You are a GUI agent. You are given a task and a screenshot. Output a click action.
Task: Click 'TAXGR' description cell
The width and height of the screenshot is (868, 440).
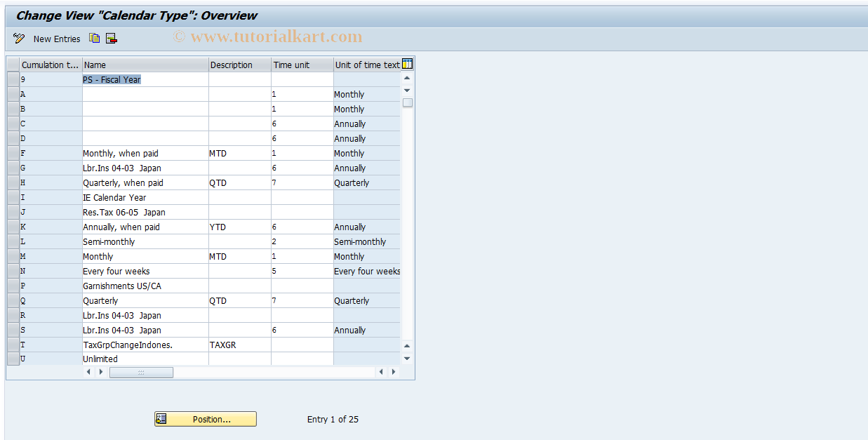click(240, 345)
